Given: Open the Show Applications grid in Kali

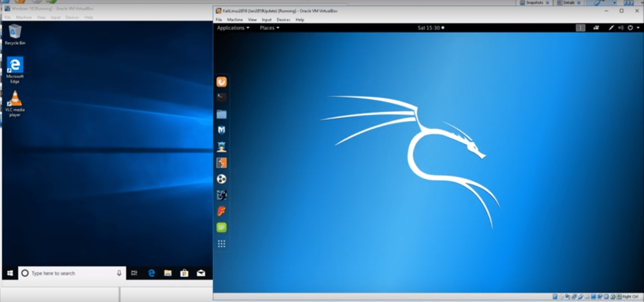Looking at the screenshot, I should [x=221, y=243].
